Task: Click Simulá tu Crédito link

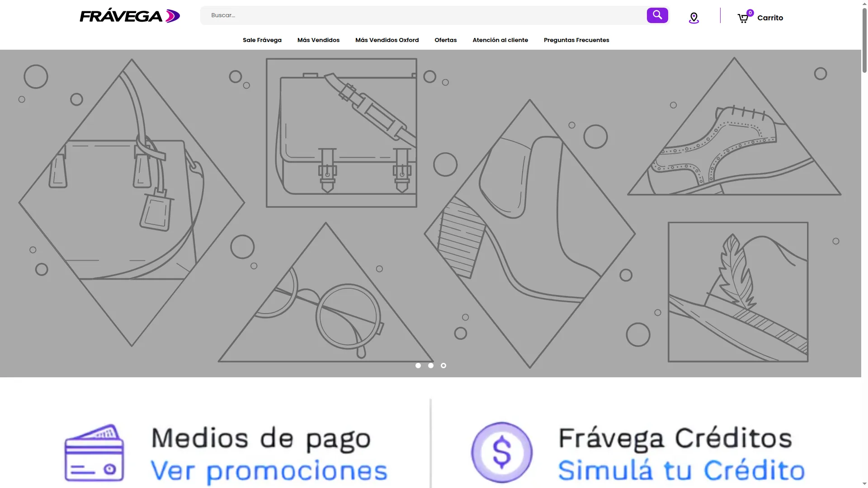Action: point(681,470)
